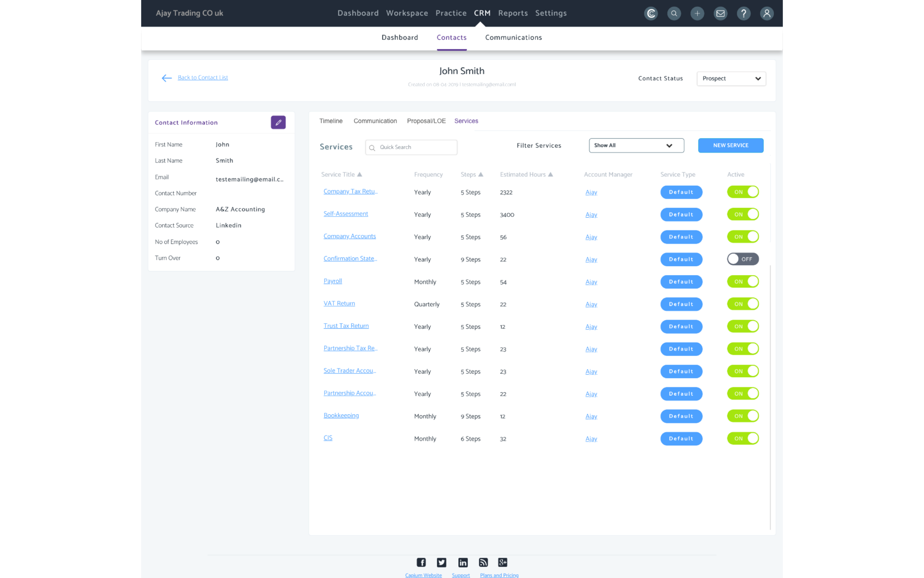Click the NEW SERVICE button
The height and width of the screenshot is (578, 924).
[730, 145]
